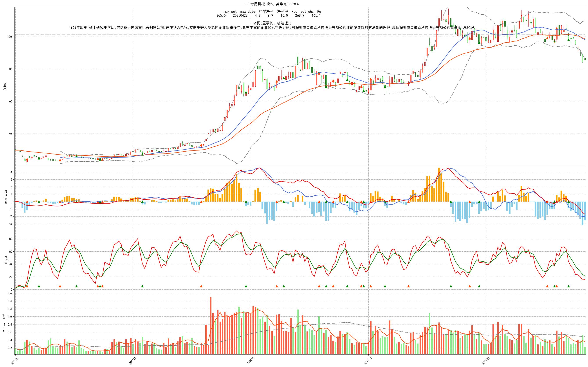The width and height of the screenshot is (588, 367).
Task: Click the leftmost orange triangle on the Macd zero line
Action: point(27,202)
